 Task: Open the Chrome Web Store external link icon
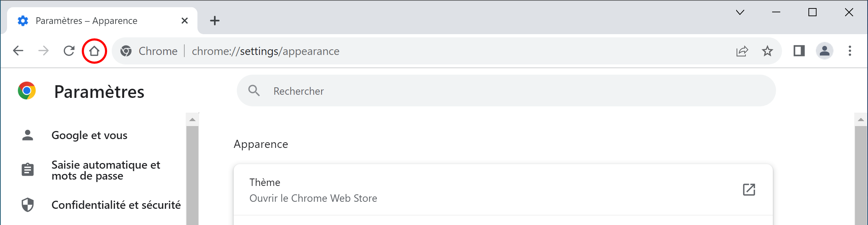coord(749,189)
